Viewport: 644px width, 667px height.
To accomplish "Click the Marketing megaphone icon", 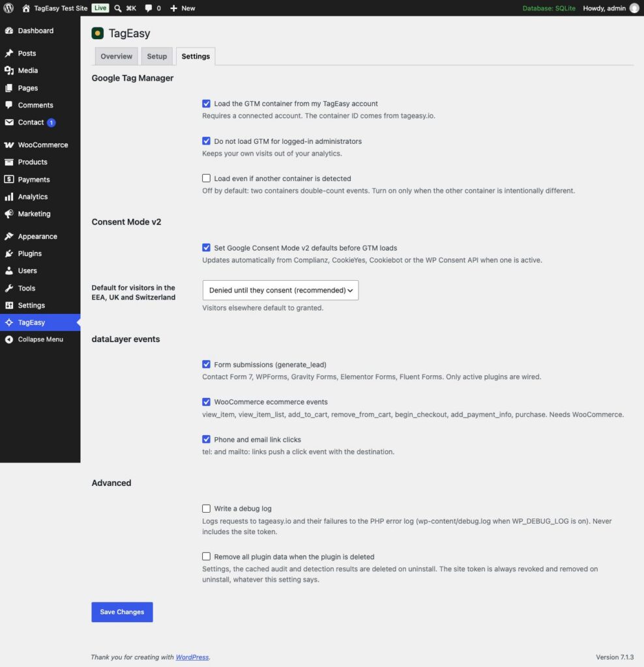I will coord(9,214).
